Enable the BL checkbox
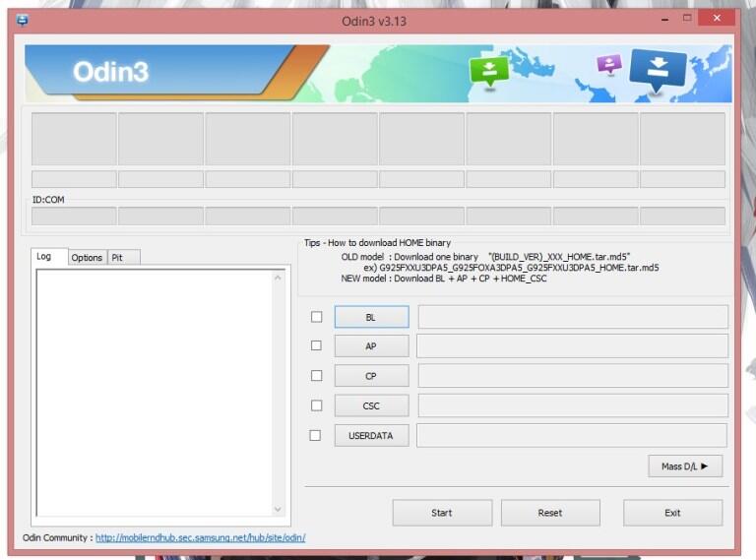Image resolution: width=756 pixels, height=560 pixels. pos(316,317)
